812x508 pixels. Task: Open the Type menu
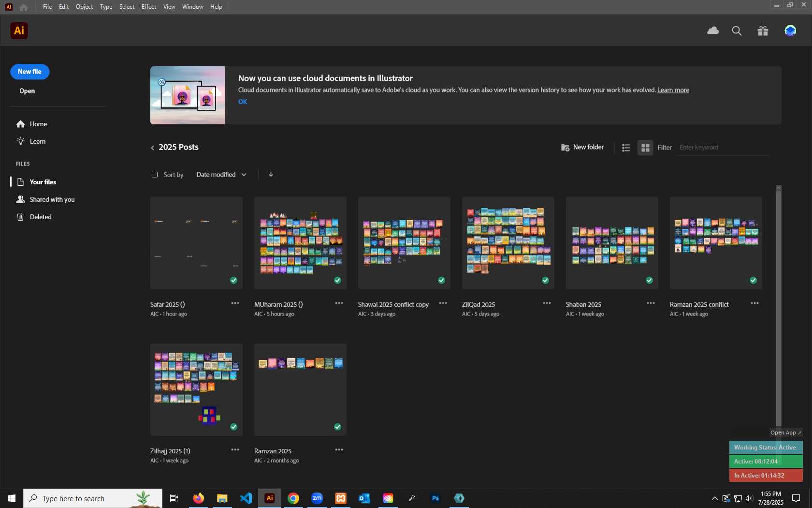(106, 7)
